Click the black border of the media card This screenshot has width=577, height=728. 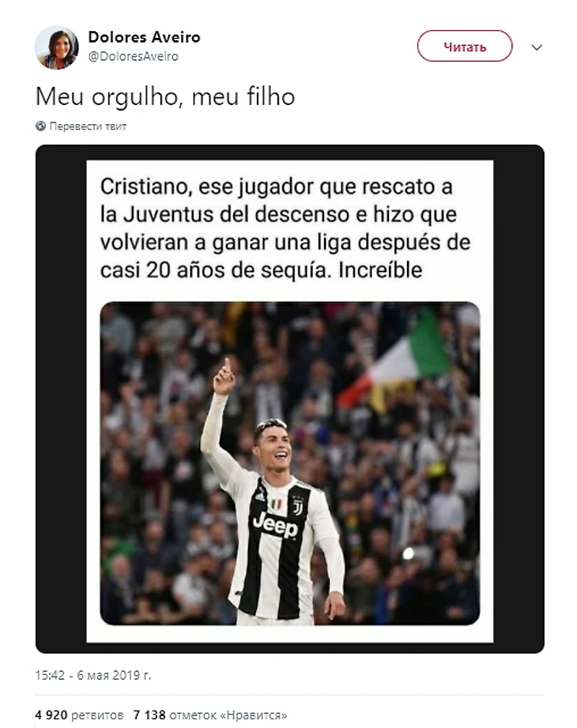click(60, 399)
